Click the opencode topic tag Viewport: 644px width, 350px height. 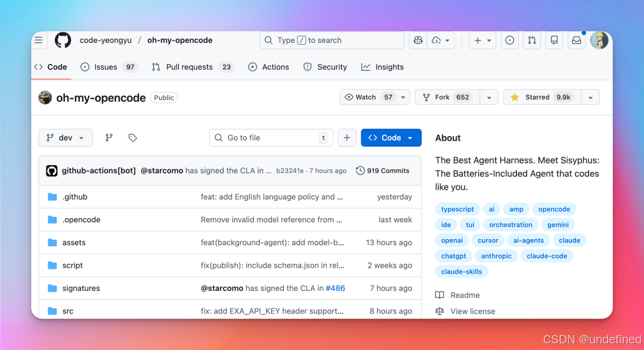tap(554, 209)
